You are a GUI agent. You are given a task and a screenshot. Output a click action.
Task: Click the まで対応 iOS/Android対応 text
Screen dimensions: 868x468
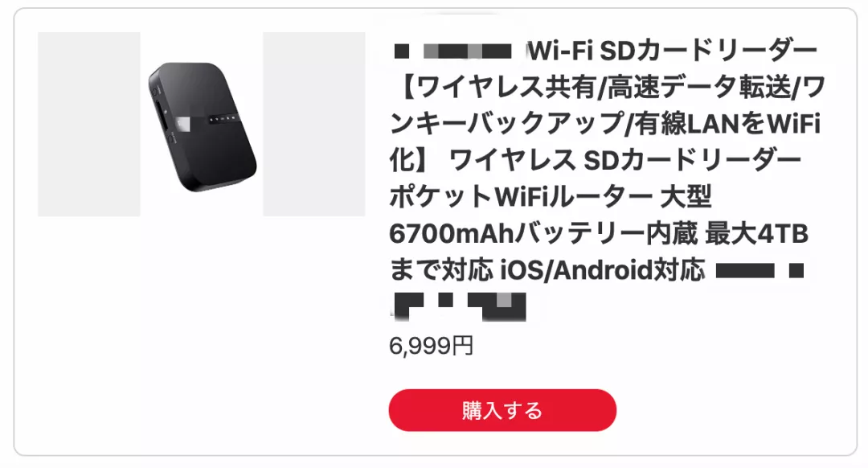547,270
